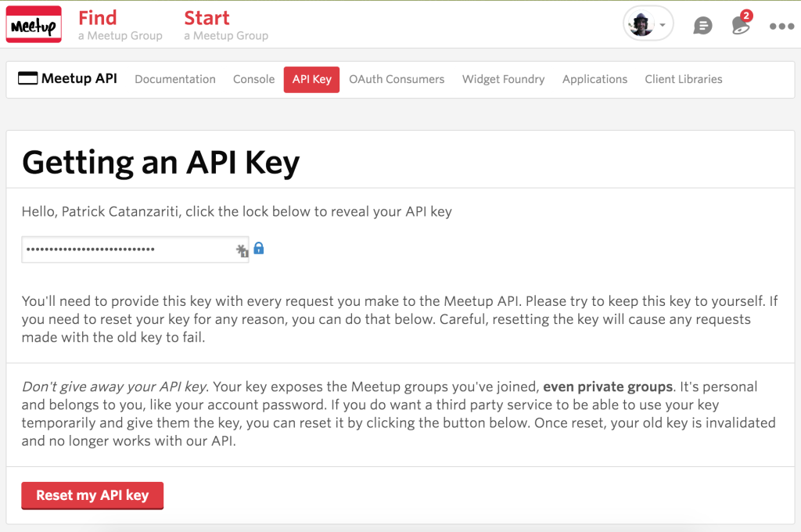Open notifications icon with red badge

(740, 25)
